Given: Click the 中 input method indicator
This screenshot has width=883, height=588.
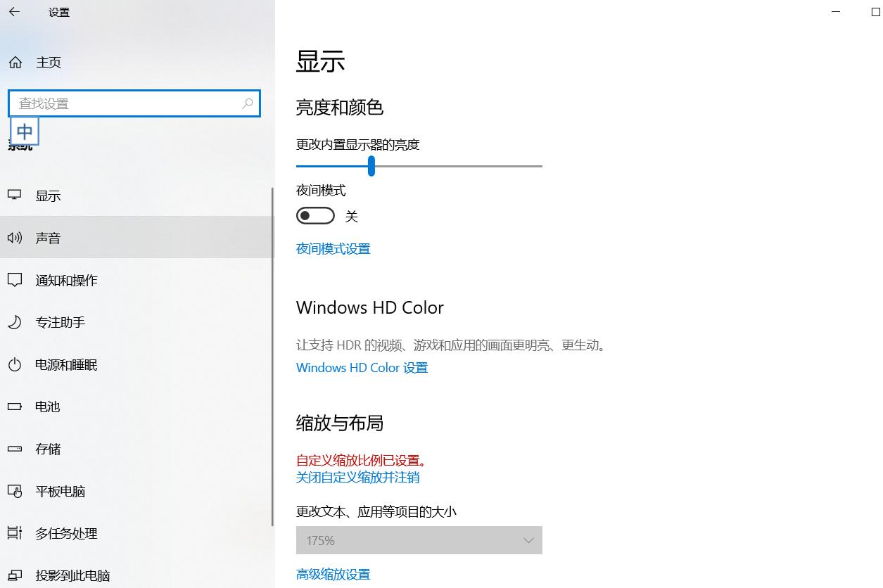Looking at the screenshot, I should tap(25, 131).
